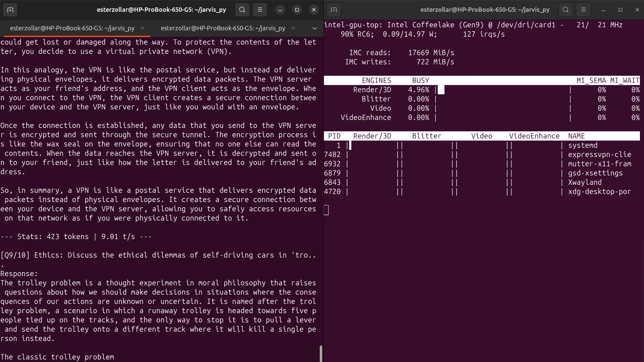Open new tab in left terminal window
Screen dimensions: 644x362
tap(10, 10)
